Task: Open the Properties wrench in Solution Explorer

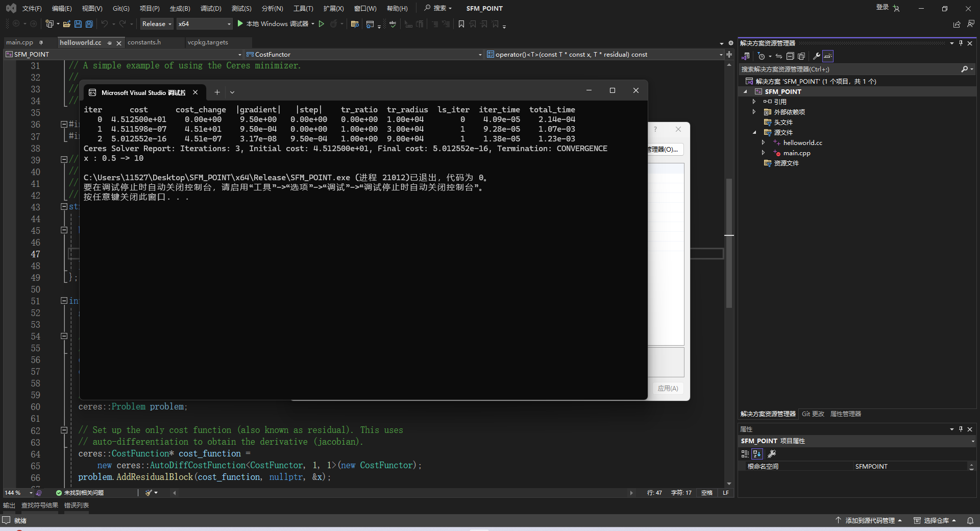Action: pyautogui.click(x=817, y=56)
